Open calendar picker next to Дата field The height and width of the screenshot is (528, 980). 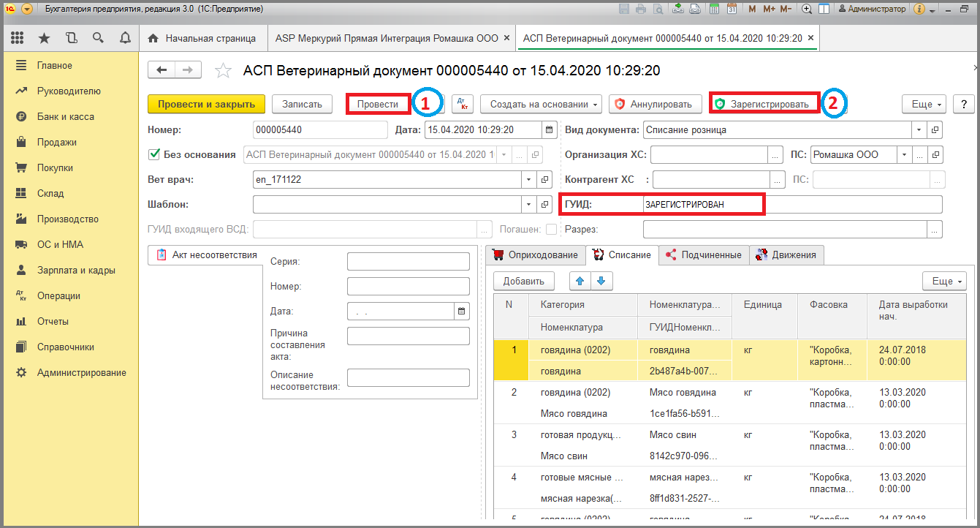tap(548, 130)
